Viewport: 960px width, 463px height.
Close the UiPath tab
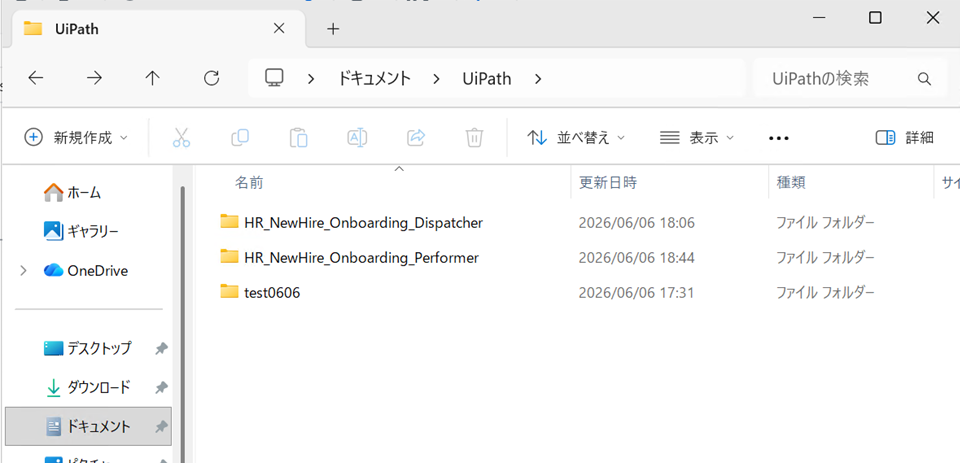(x=279, y=28)
